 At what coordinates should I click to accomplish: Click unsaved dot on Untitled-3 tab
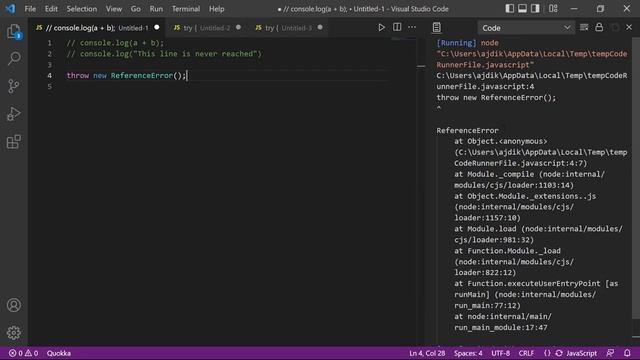pos(320,28)
